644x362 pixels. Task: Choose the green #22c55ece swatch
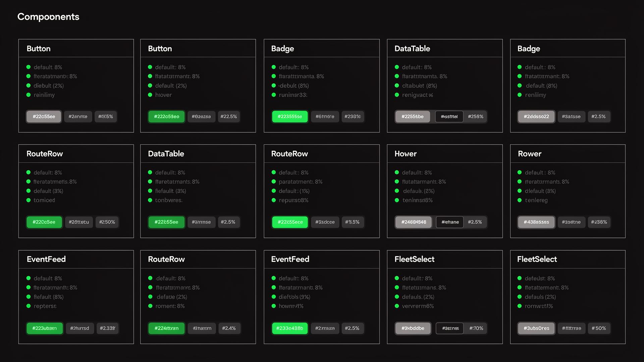tap(290, 222)
